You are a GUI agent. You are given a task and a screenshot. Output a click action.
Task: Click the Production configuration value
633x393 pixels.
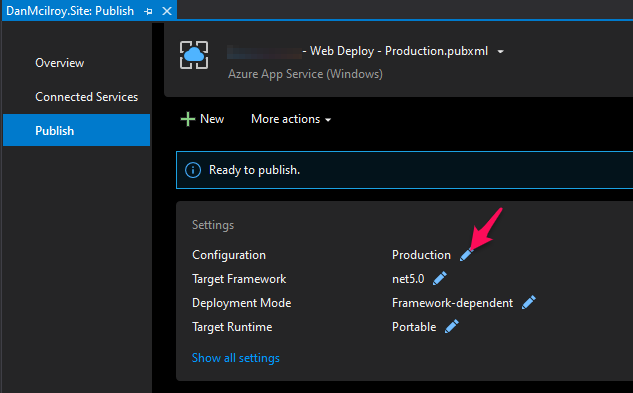[421, 255]
